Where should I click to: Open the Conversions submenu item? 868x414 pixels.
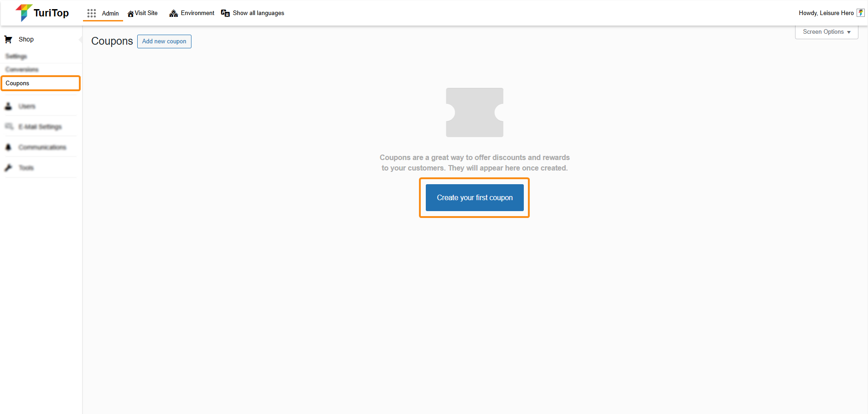click(22, 70)
